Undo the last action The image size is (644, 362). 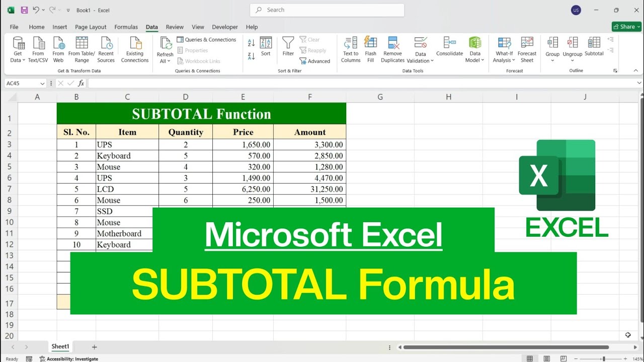(36, 10)
